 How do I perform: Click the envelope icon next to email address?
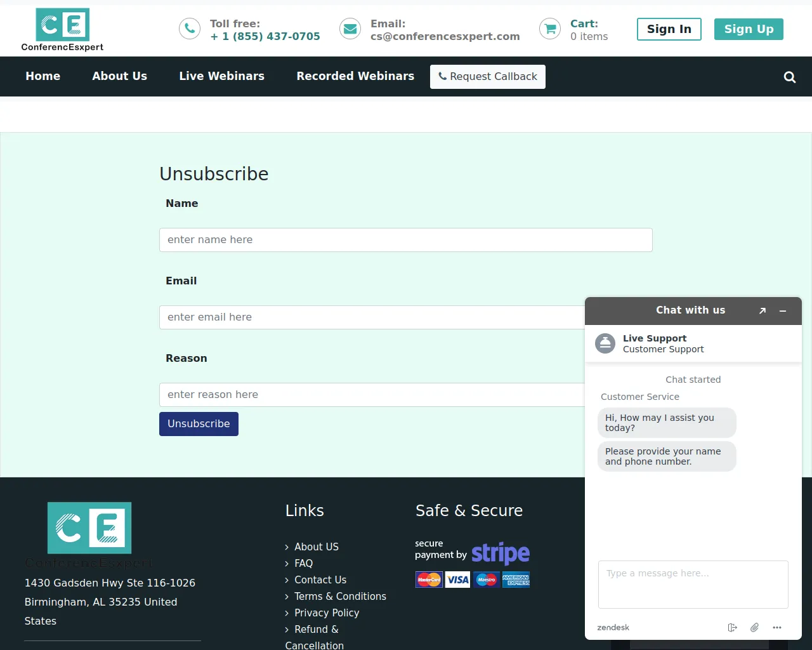point(350,29)
